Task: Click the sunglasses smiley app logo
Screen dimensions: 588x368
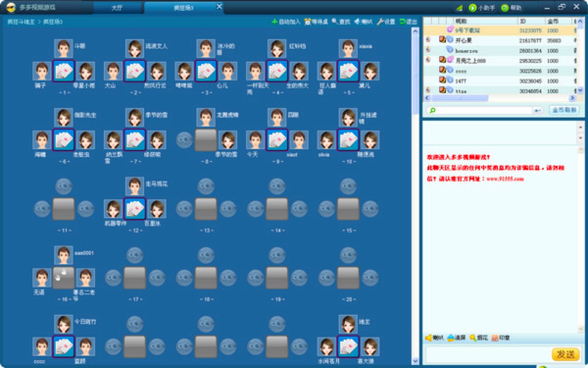Action: tap(11, 7)
